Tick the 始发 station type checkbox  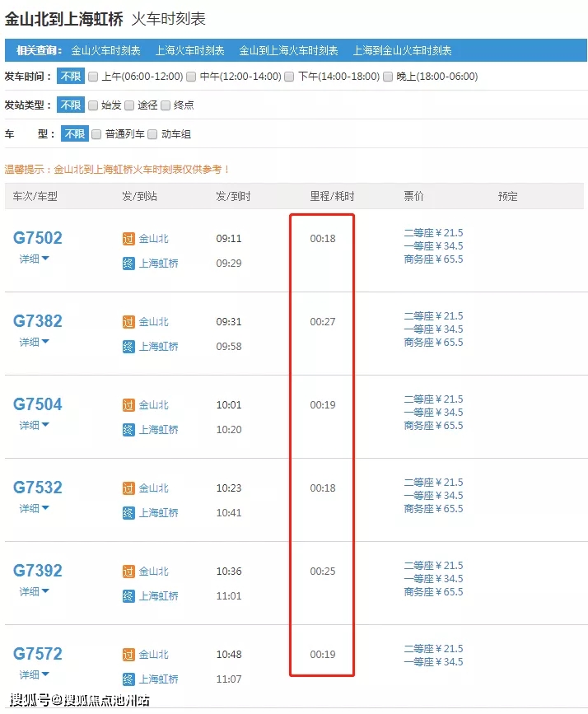coord(93,105)
